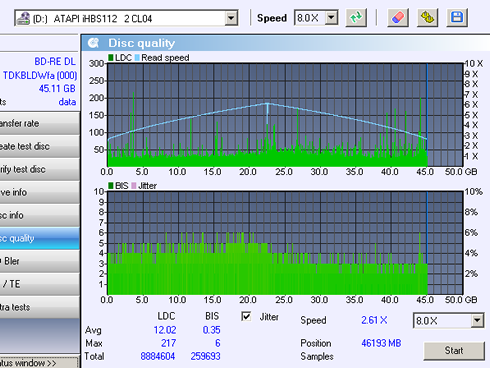Click the blue floppy save icon
Image resolution: width=490 pixels, height=368 pixels.
pyautogui.click(x=457, y=17)
